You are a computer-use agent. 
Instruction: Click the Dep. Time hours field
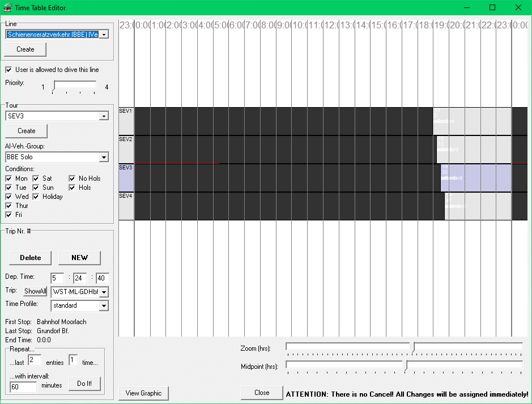tap(57, 278)
